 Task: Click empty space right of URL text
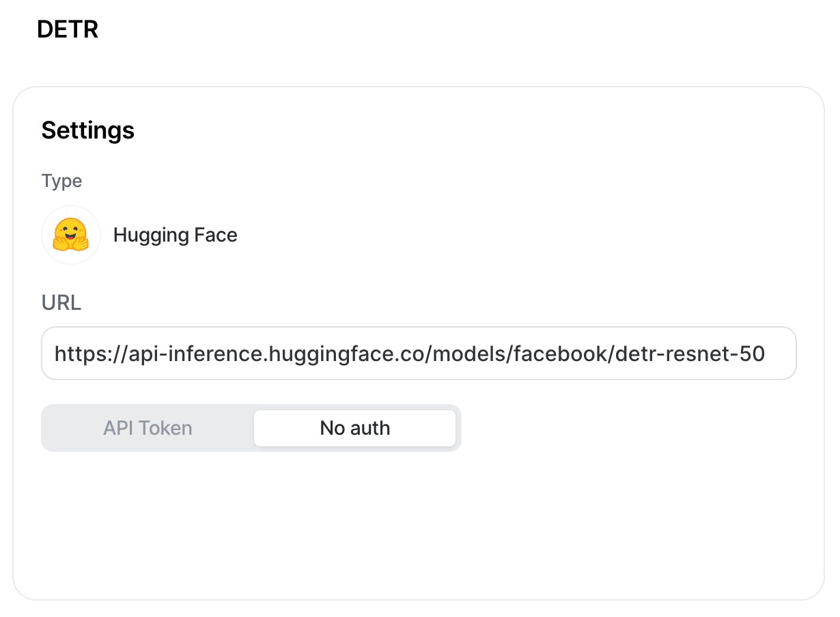[781, 354]
